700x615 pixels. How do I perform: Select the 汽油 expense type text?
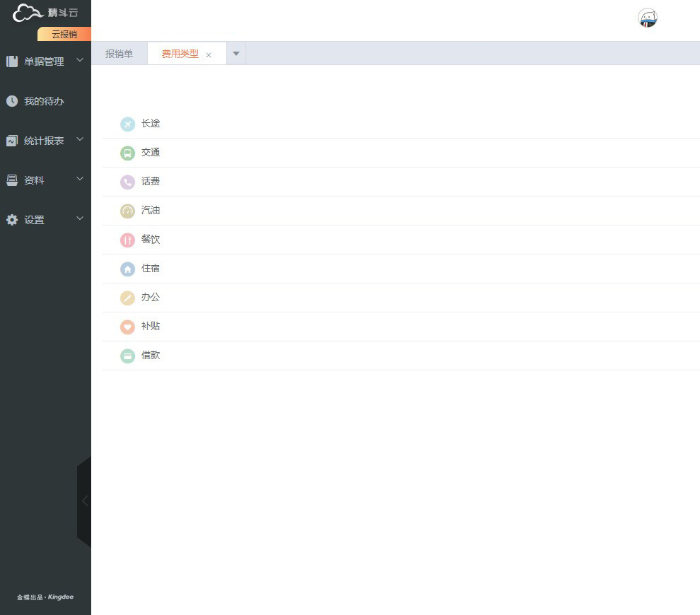(x=151, y=210)
